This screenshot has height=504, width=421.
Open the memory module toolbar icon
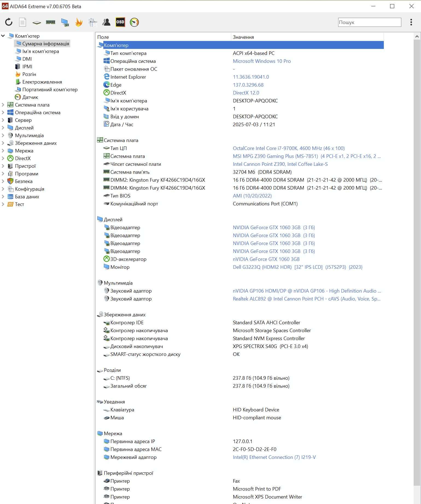(51, 22)
